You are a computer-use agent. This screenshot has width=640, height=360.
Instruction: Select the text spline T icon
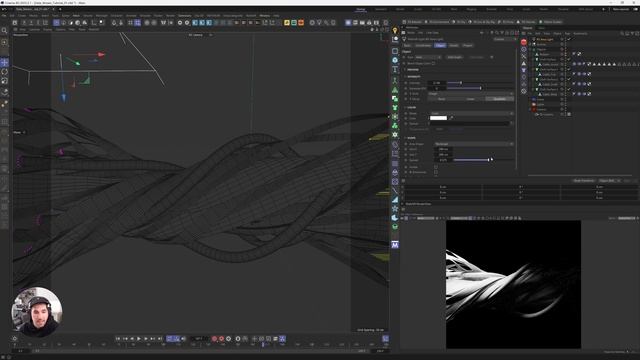(x=395, y=70)
